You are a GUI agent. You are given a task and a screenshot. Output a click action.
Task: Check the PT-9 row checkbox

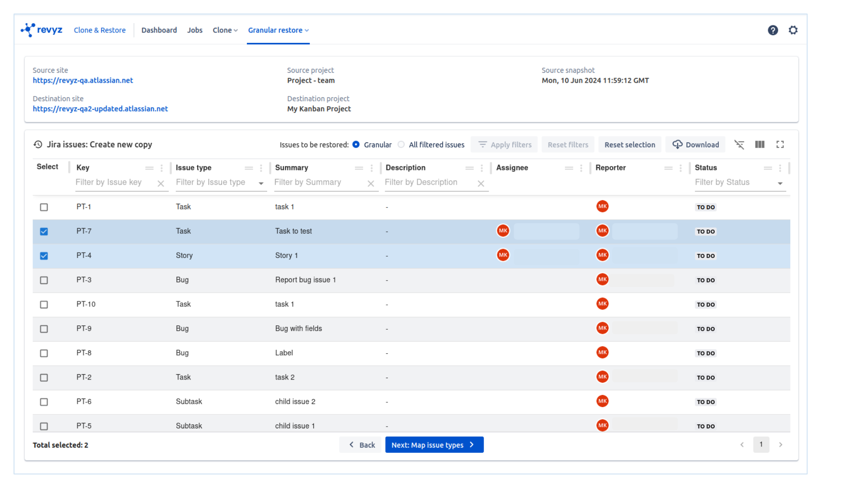coord(44,329)
